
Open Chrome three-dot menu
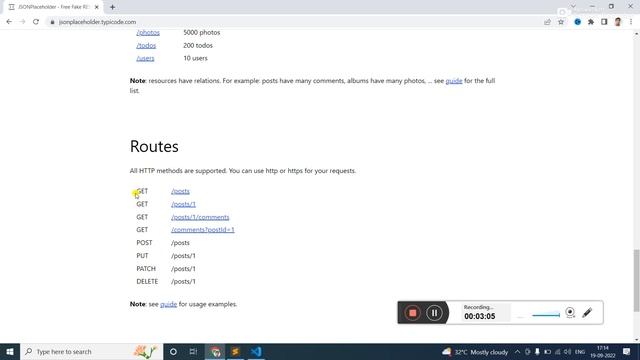pos(631,22)
